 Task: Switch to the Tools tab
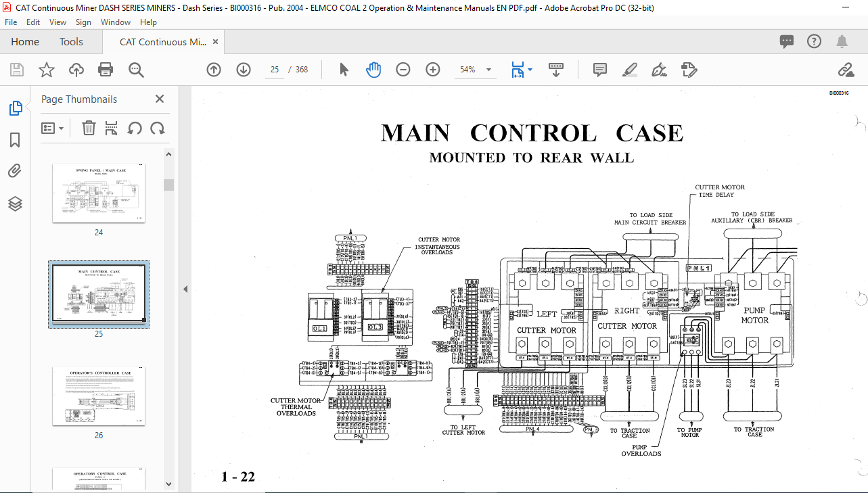tap(71, 42)
